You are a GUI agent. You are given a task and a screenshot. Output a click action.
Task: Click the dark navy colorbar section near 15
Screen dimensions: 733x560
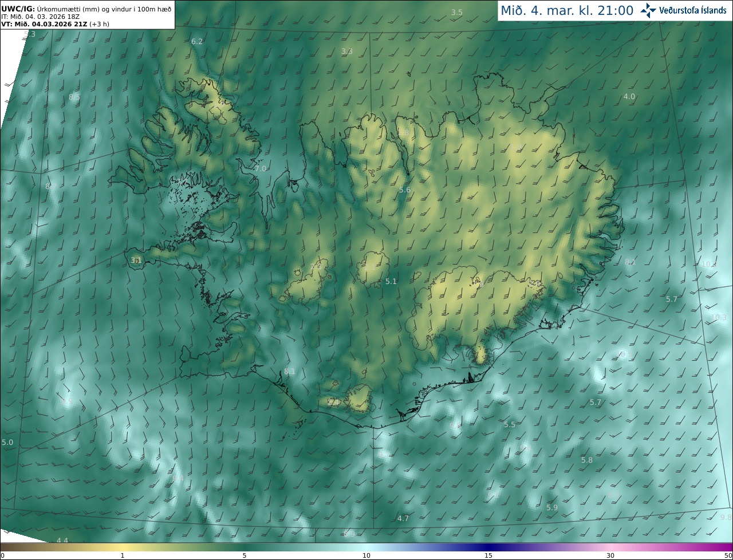488,547
